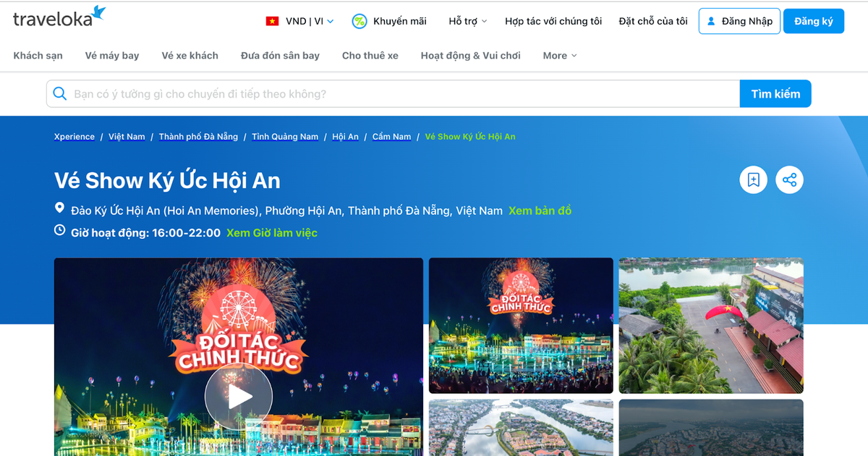The height and width of the screenshot is (456, 868).
Task: Click the Đăng Nhập button
Action: point(739,21)
